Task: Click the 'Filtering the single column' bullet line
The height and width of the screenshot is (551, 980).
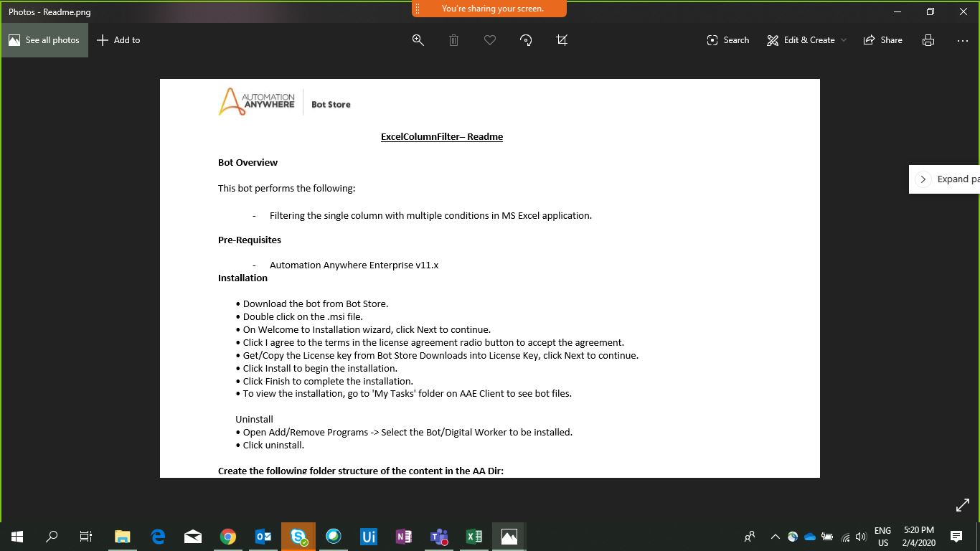Action: (x=430, y=215)
